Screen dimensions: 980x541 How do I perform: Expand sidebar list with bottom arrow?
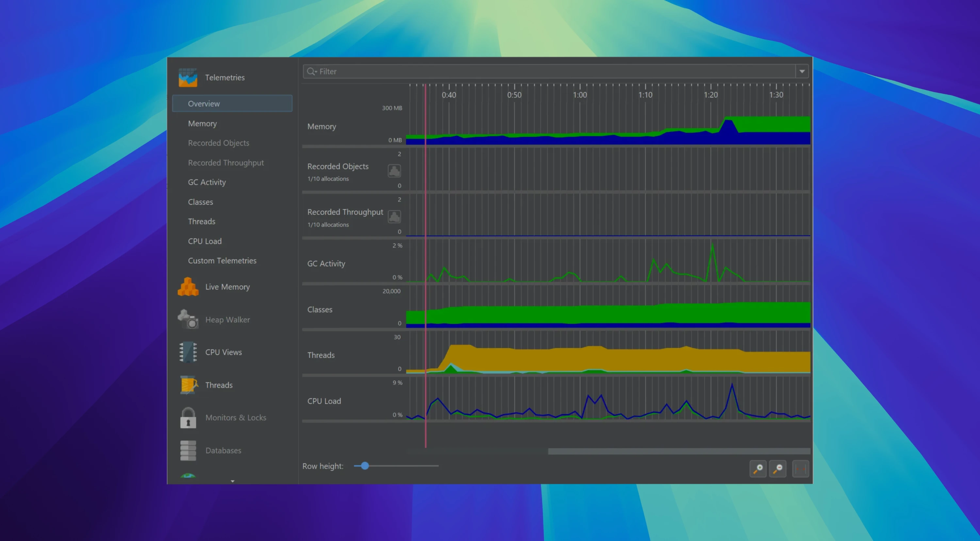pos(233,481)
